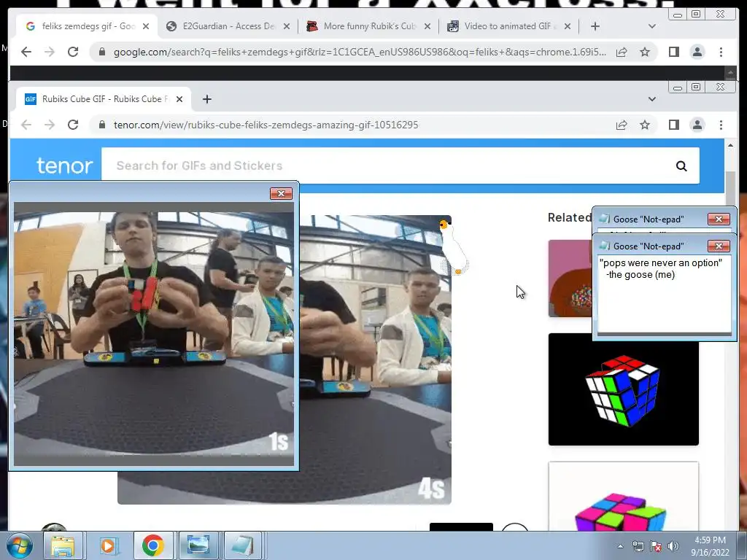
Task: Click the main Feliks Zemdegs GIF
Action: click(x=376, y=359)
